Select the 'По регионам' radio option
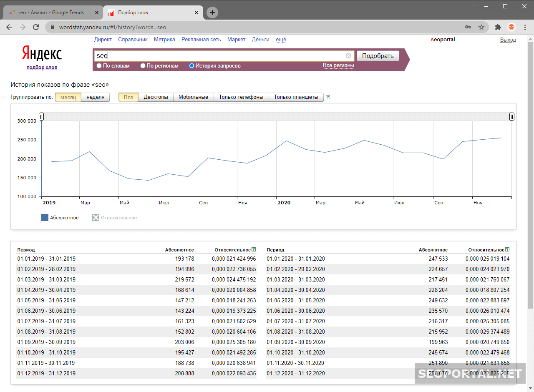Screen dimensions: 534x392 [x=143, y=66]
